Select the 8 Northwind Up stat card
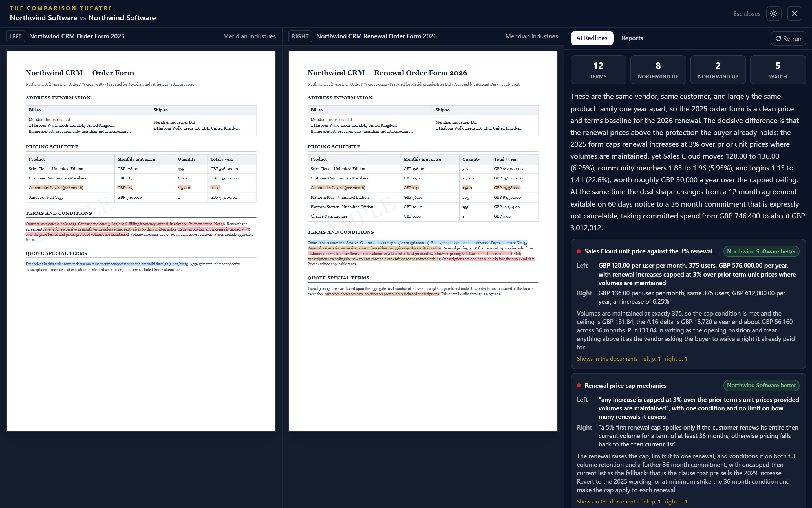This screenshot has width=812, height=508. [x=658, y=70]
